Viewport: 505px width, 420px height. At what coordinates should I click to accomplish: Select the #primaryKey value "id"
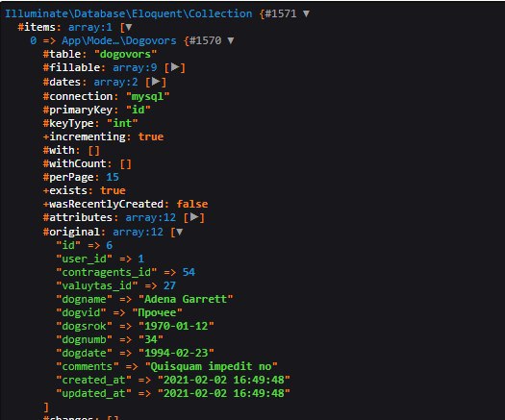point(139,110)
